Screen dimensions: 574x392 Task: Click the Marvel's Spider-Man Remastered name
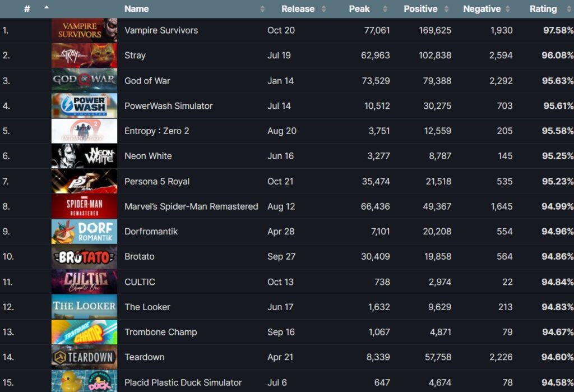(x=191, y=206)
